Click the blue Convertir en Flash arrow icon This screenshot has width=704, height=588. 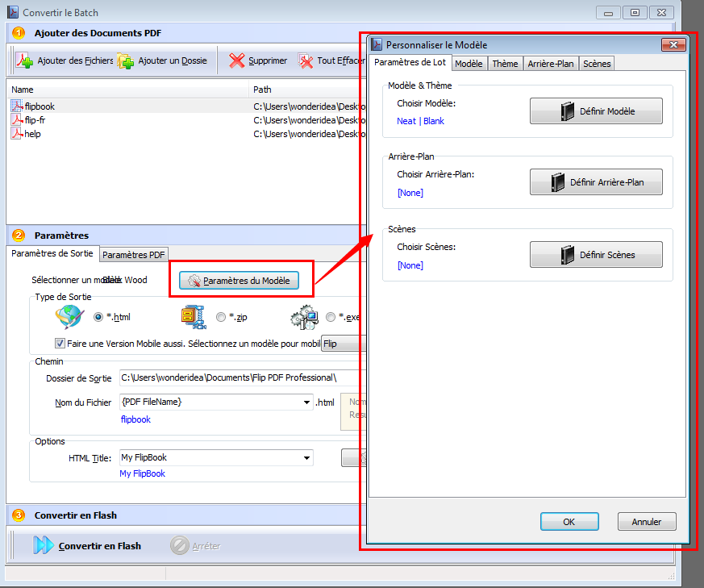(43, 545)
